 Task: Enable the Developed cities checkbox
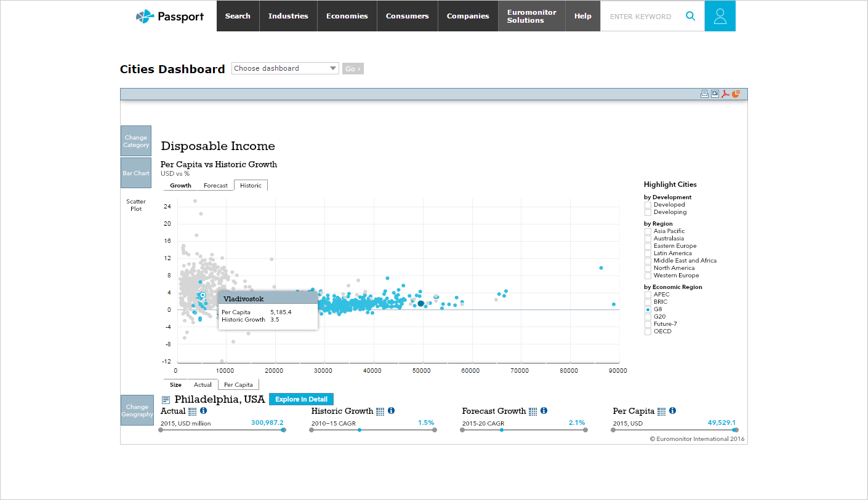click(648, 204)
